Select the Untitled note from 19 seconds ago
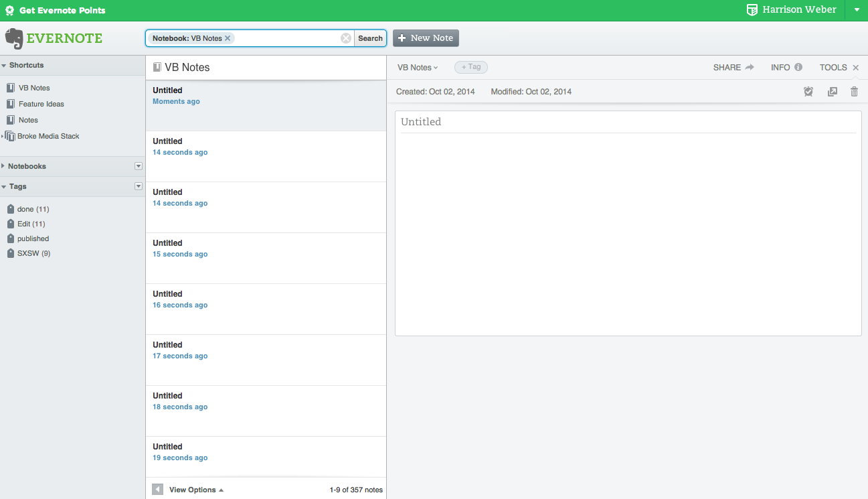This screenshot has width=868, height=499. tap(266, 457)
